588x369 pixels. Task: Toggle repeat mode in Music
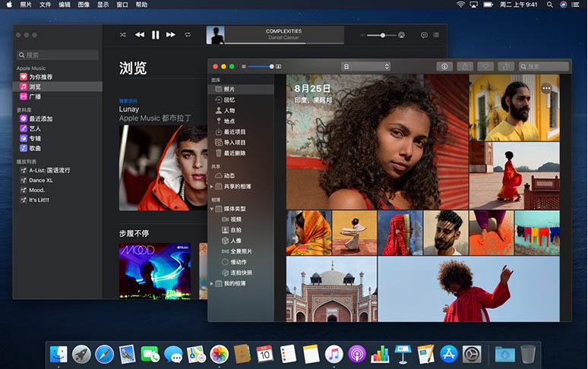(188, 35)
